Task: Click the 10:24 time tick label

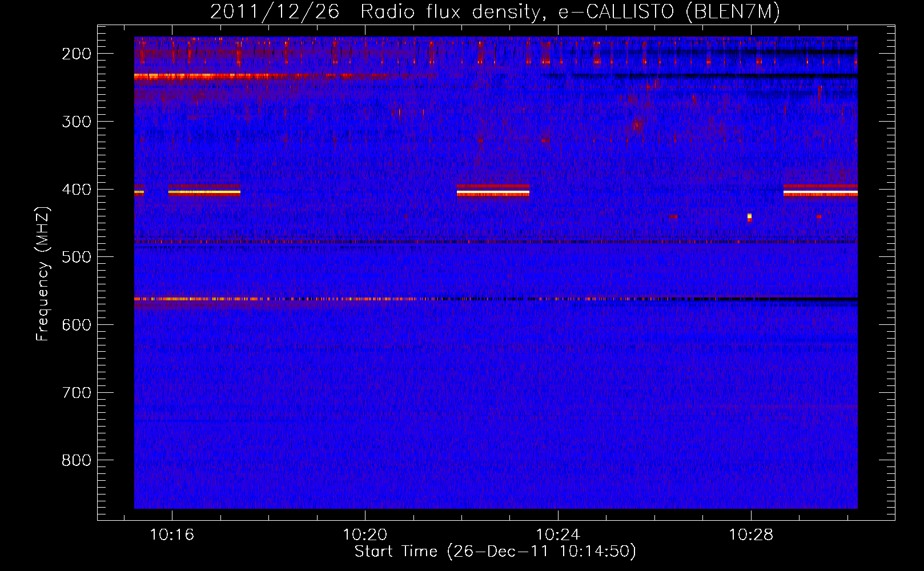Action: (x=558, y=535)
